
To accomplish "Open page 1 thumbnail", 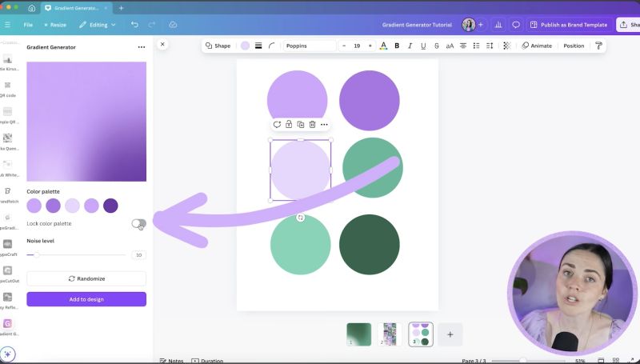I will click(x=358, y=334).
